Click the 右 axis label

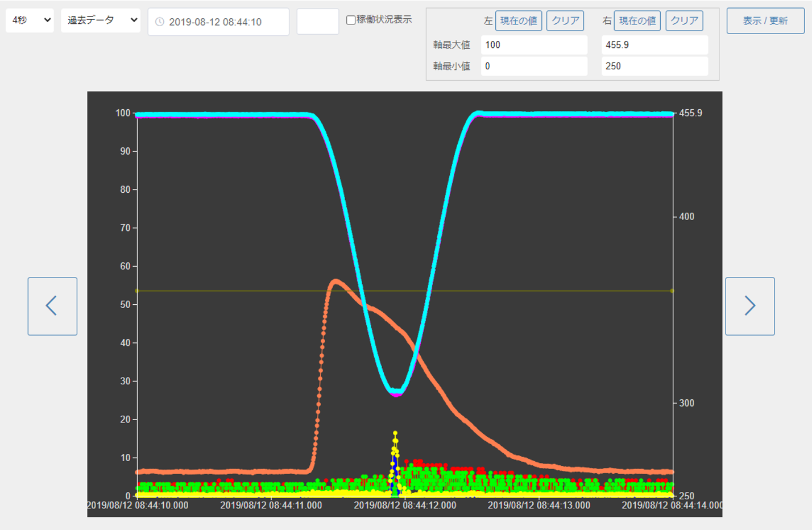[607, 21]
